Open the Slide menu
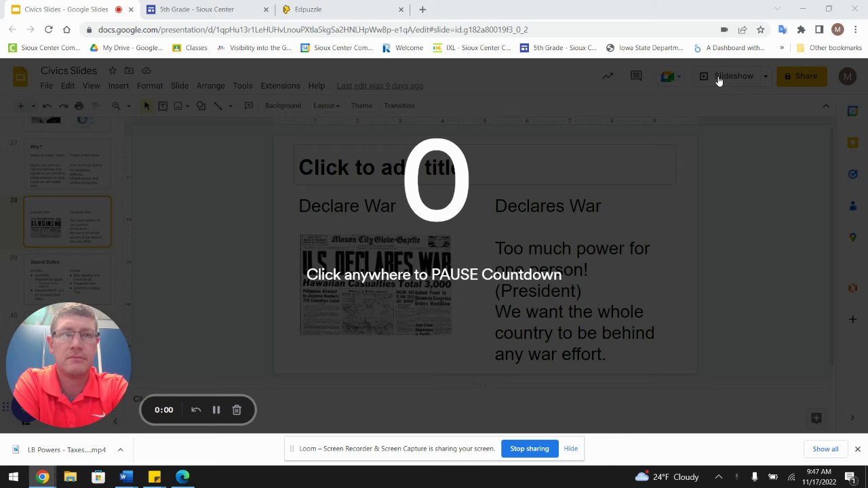 pos(180,86)
